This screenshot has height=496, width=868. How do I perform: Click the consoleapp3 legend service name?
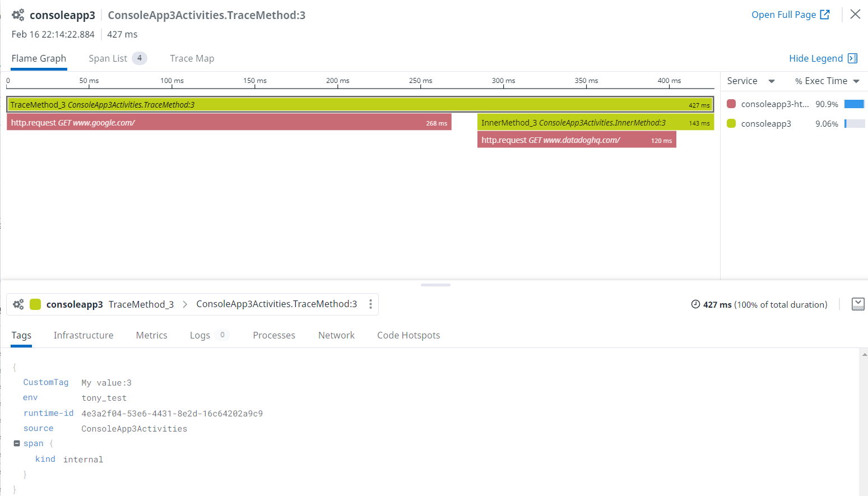click(x=766, y=123)
